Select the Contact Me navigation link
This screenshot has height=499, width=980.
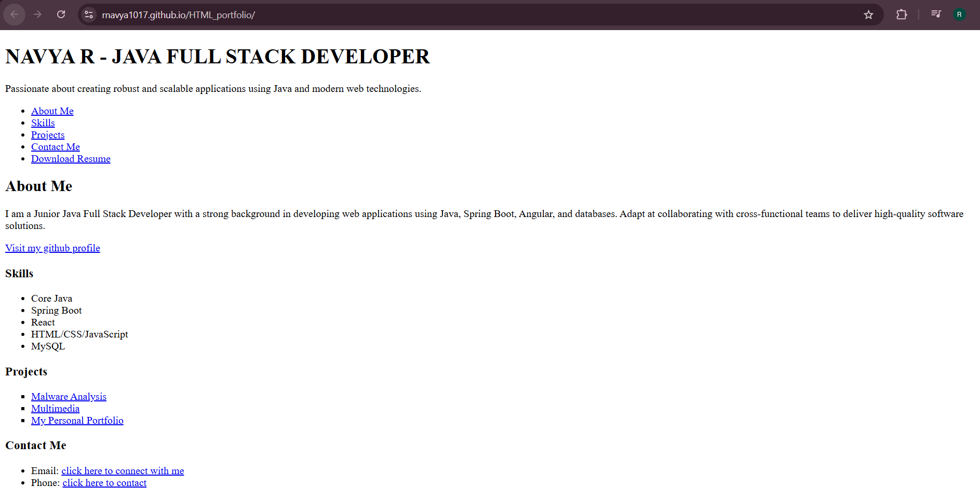point(55,147)
